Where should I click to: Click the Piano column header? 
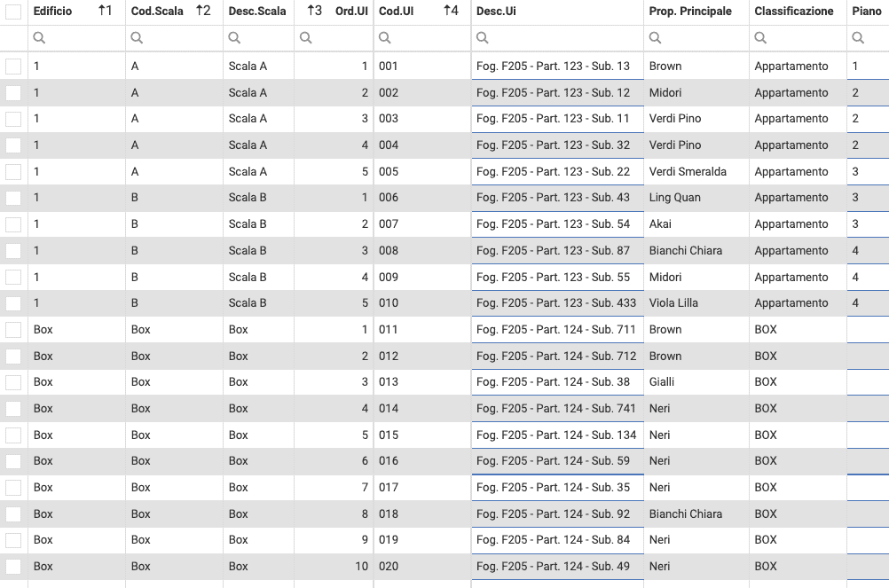point(866,11)
